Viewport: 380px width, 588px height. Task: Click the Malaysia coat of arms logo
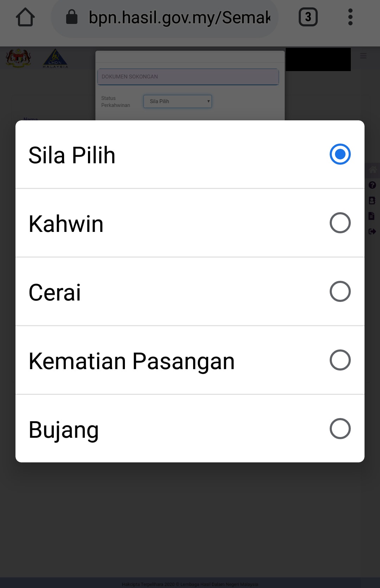point(18,58)
